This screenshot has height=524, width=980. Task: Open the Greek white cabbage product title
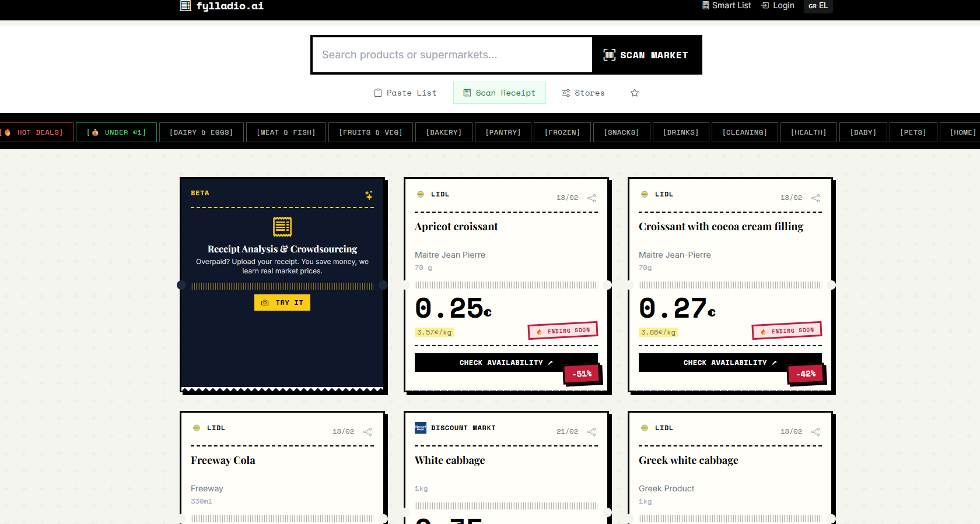coord(688,460)
